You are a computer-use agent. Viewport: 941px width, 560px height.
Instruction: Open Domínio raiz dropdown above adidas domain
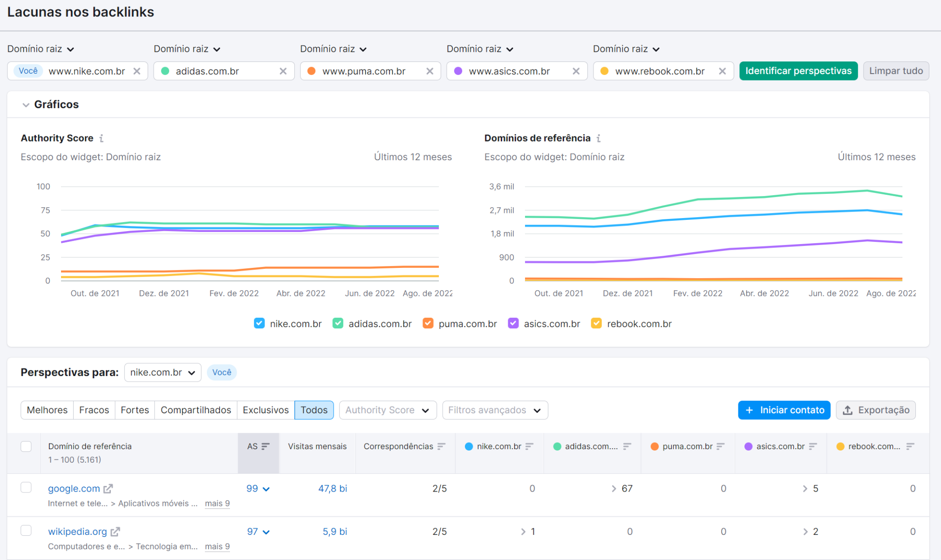point(187,49)
